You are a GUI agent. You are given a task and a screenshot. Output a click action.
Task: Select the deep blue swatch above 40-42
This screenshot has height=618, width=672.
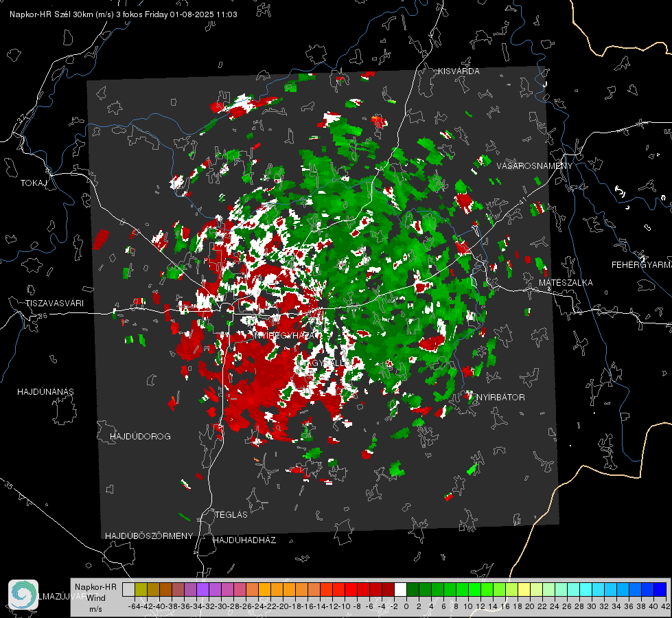pos(660,589)
